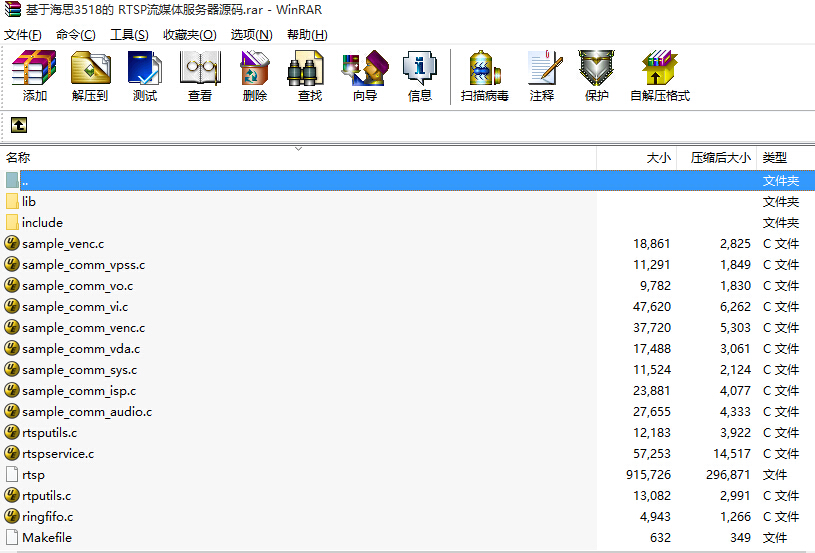Sort by Size (大小) column header

click(658, 157)
